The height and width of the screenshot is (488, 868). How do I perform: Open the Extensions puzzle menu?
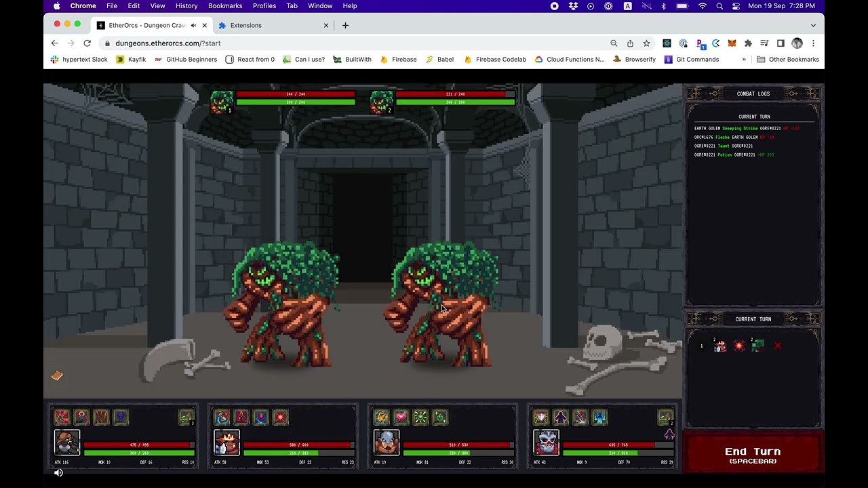pyautogui.click(x=748, y=43)
